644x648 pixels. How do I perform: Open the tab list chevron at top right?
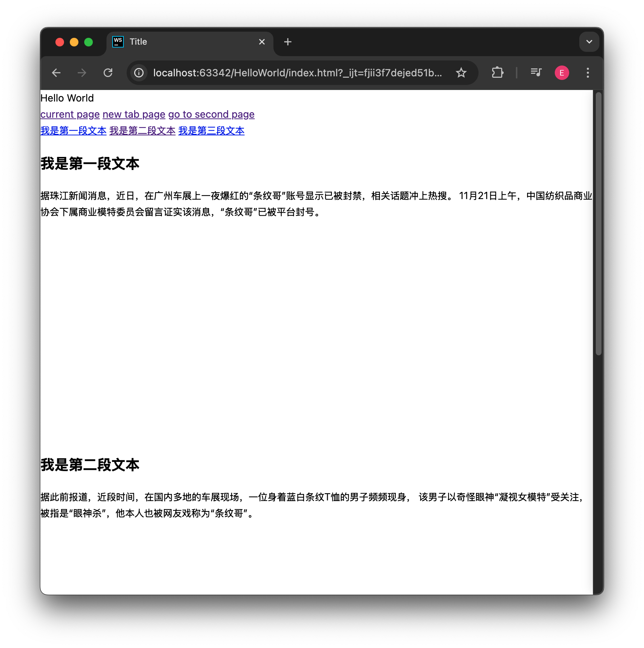point(589,42)
